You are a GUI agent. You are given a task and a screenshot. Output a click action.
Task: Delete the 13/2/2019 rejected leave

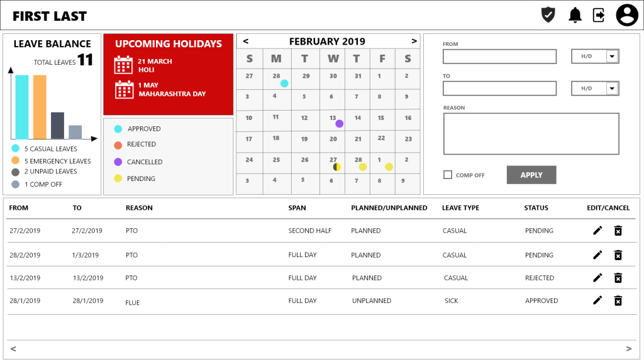(618, 278)
